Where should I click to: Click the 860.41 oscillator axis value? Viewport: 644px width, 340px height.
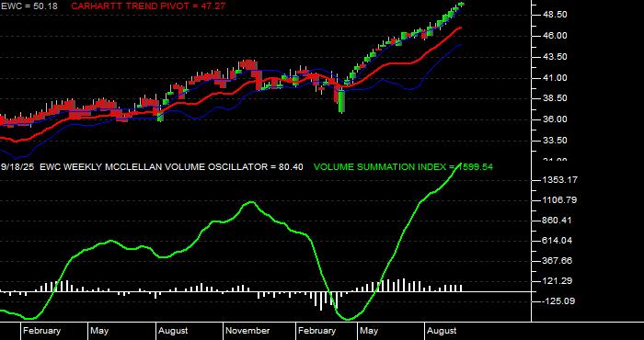pos(558,221)
